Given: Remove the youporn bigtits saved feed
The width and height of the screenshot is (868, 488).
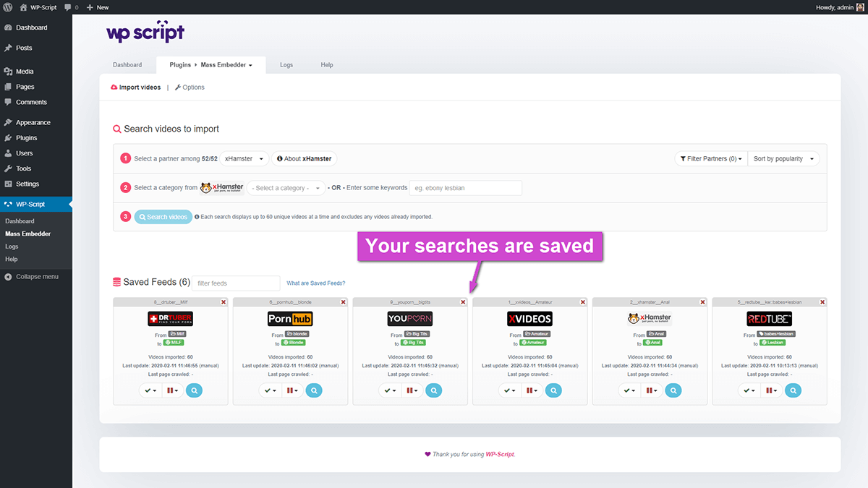Looking at the screenshot, I should coord(463,302).
